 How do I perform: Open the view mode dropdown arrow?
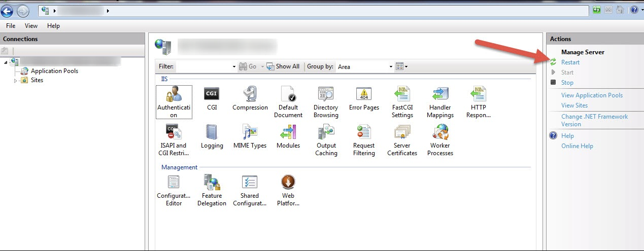406,66
